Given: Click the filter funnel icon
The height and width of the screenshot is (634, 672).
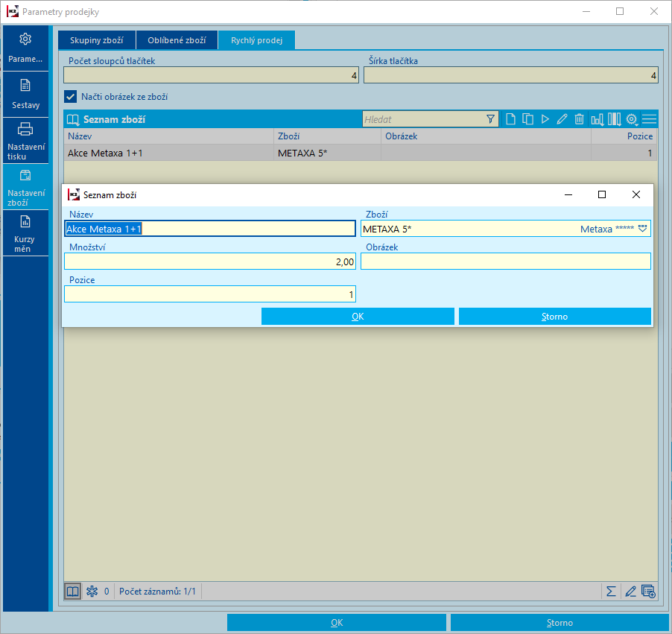Looking at the screenshot, I should coord(491,119).
